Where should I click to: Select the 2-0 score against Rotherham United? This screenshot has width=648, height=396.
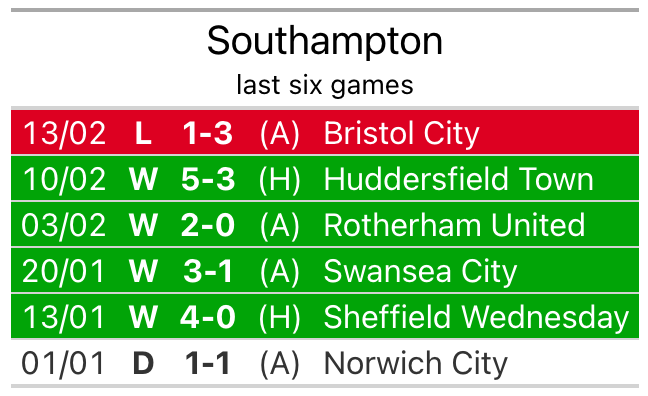208,225
